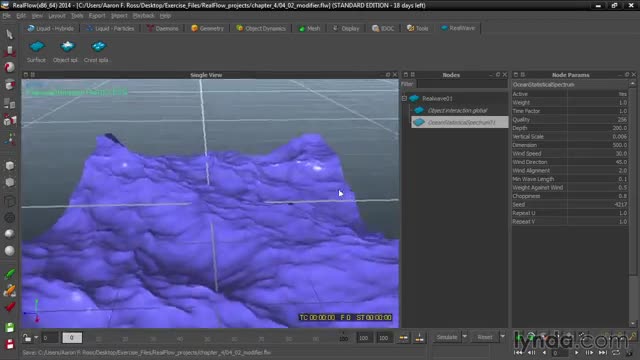Choose the rotate sphere tool icon
640x360 pixels.
(x=9, y=67)
